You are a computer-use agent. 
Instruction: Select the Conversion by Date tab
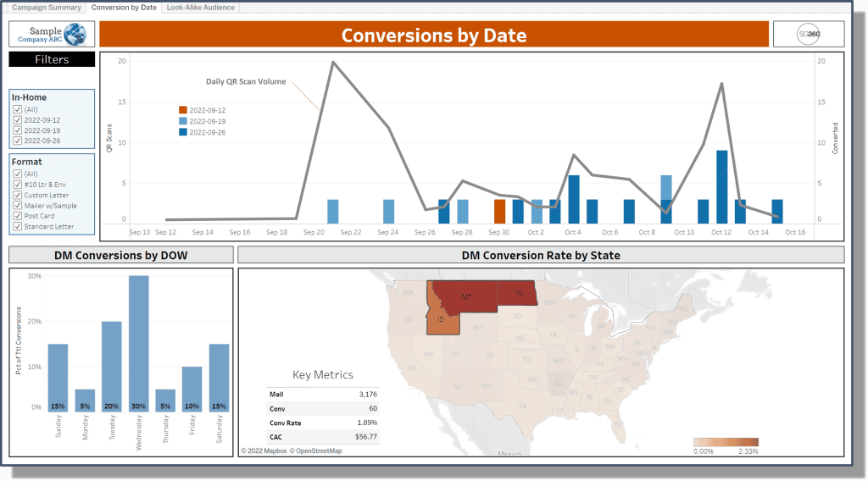[124, 7]
